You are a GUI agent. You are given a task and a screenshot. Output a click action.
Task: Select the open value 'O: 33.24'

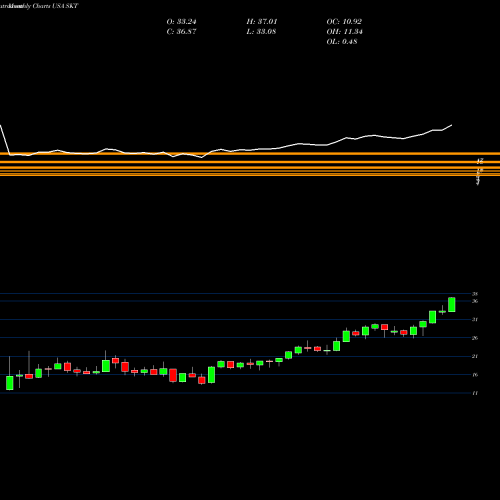(181, 22)
